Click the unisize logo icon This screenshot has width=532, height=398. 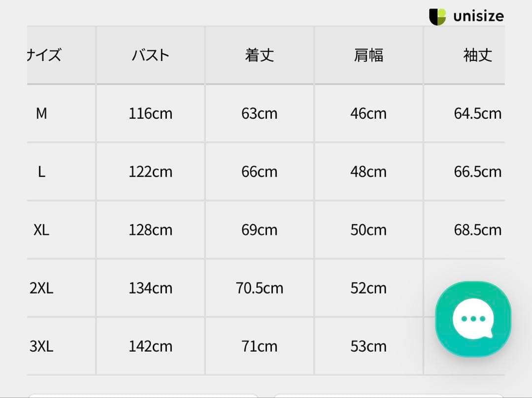tap(437, 17)
